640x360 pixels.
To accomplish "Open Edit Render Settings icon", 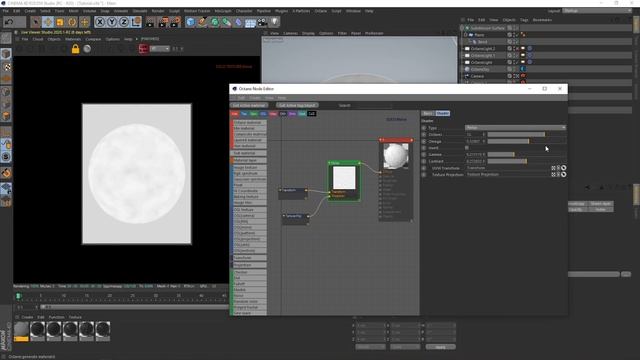I will (x=176, y=22).
